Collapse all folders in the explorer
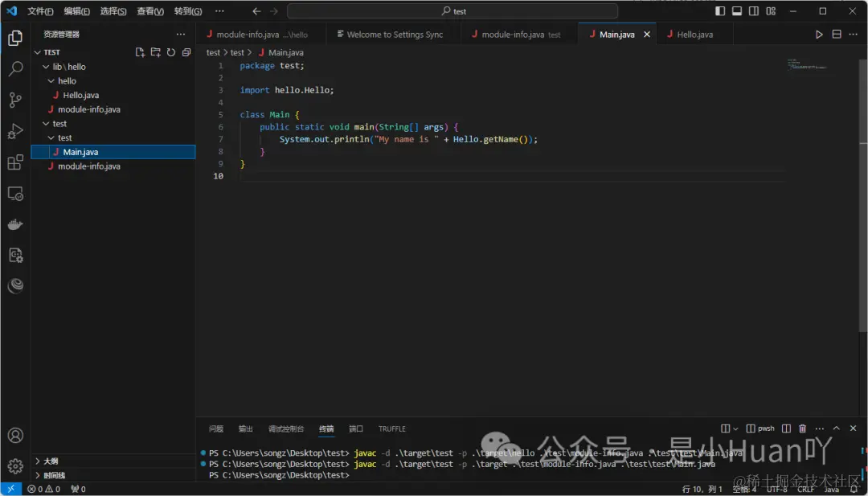 pos(186,52)
